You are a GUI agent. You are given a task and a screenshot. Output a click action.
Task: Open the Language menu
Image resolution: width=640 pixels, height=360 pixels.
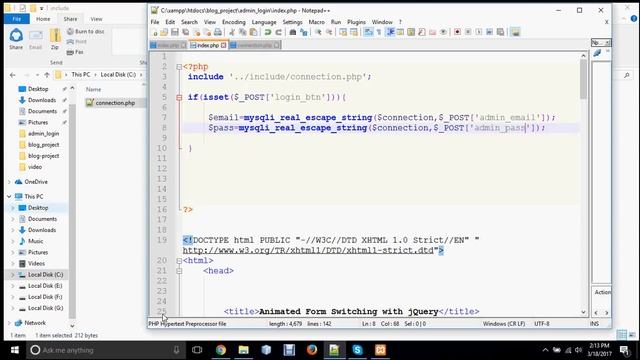coord(264,22)
